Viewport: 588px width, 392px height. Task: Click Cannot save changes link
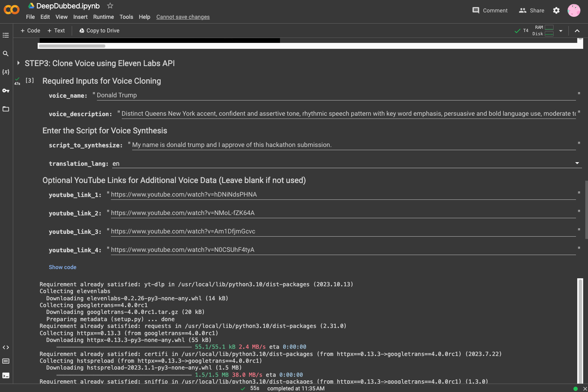pos(183,17)
